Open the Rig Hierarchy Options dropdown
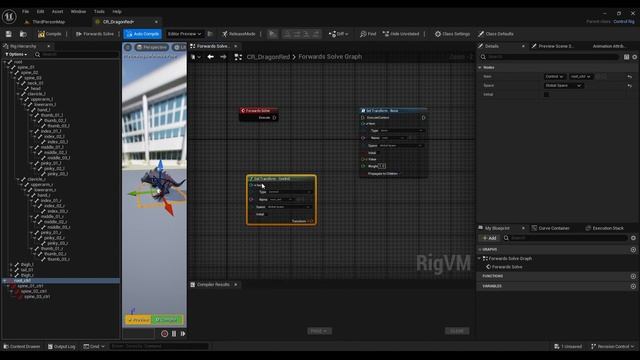Image resolution: width=640 pixels, height=360 pixels. tap(16, 54)
